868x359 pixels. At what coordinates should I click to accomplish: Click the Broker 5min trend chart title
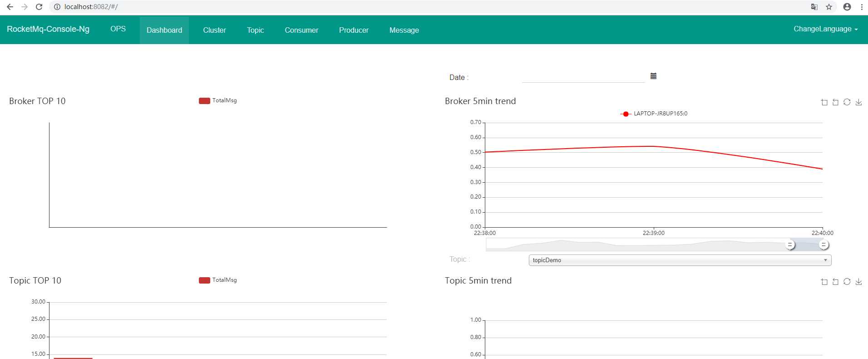(480, 101)
